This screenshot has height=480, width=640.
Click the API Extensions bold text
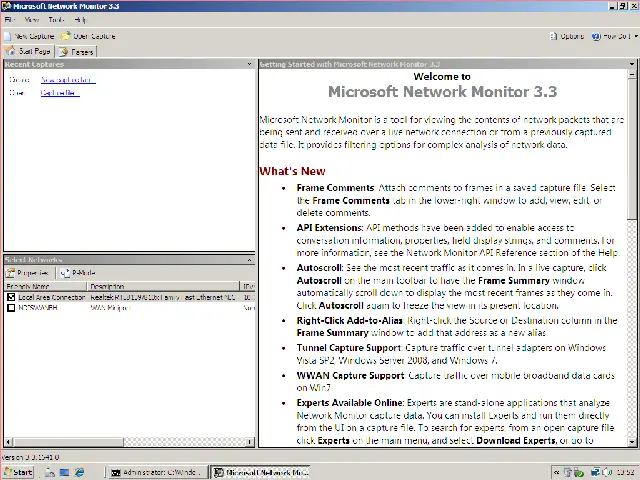pos(330,227)
